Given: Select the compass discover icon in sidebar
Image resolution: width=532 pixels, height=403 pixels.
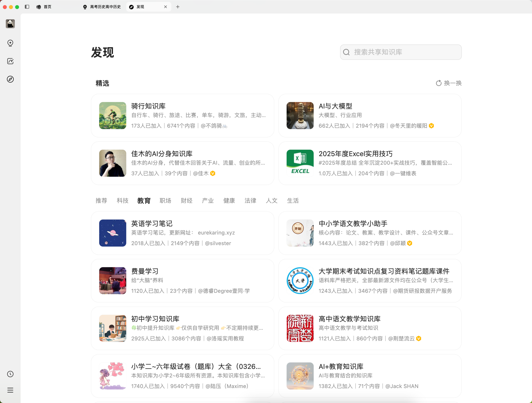Looking at the screenshot, I should [10, 79].
